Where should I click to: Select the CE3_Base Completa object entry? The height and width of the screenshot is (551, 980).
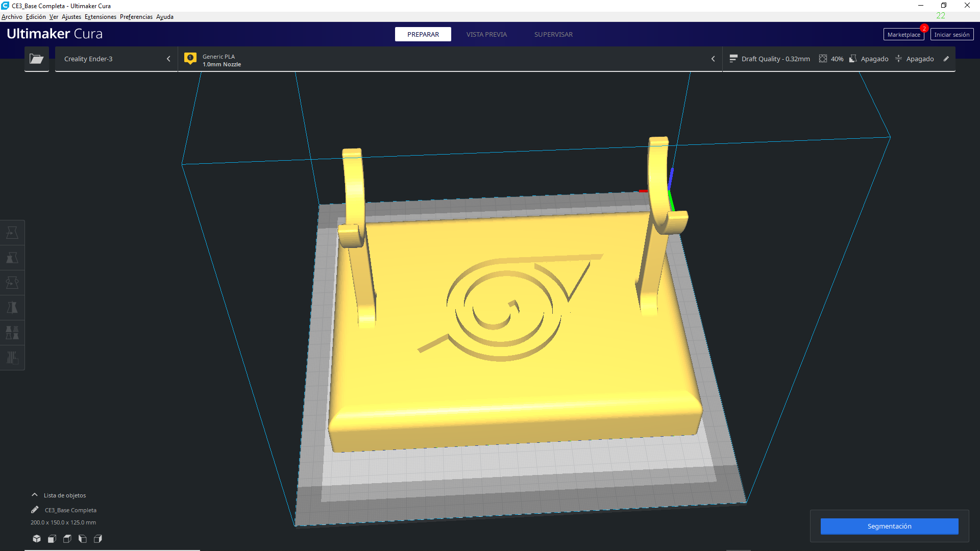70,510
